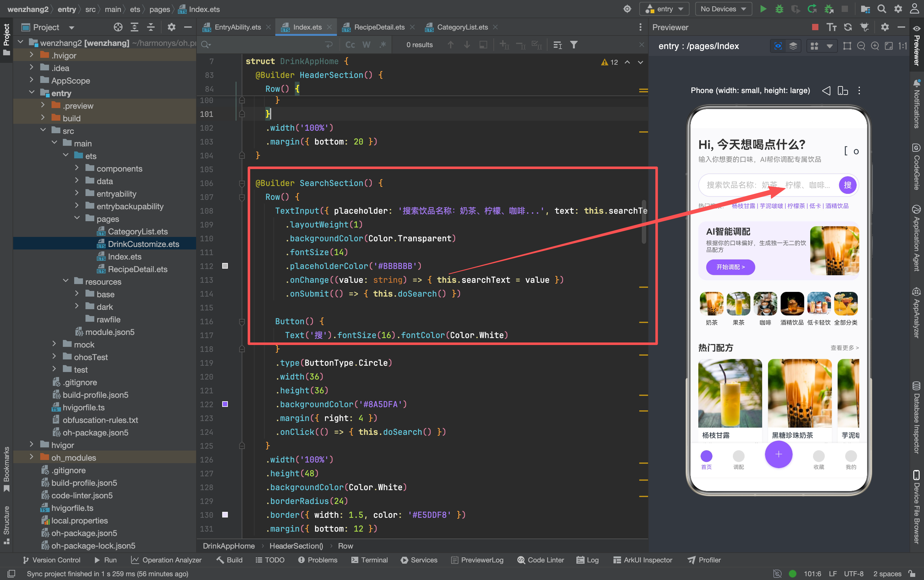Toggle Inspector mode in Previewer
The image size is (924, 580).
(x=778, y=46)
